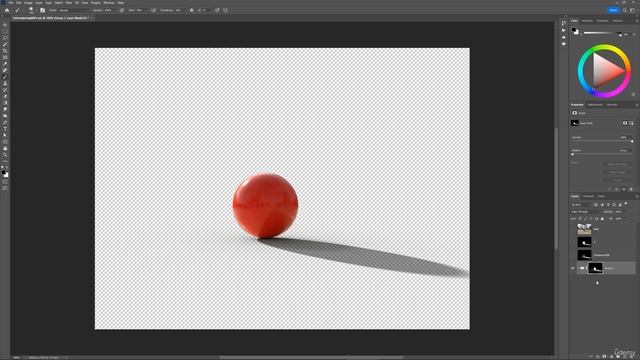
Task: Adjust the Feather slider handle
Action: coord(573,154)
